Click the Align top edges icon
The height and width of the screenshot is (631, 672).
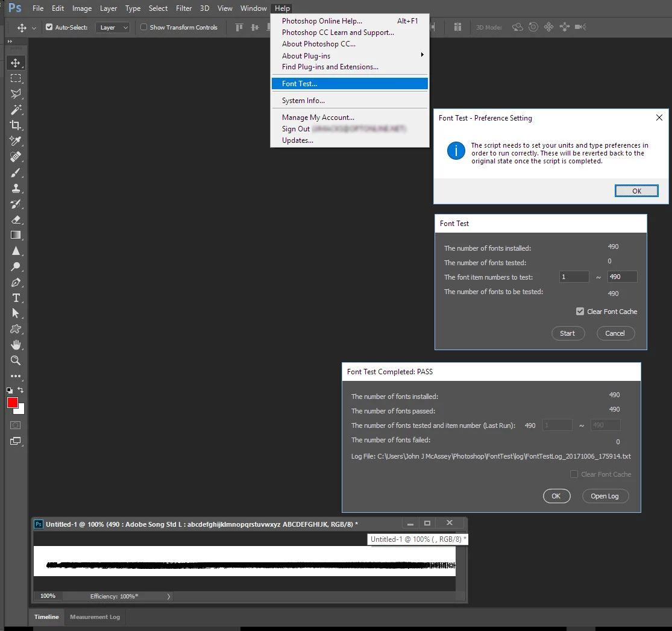[x=239, y=27]
